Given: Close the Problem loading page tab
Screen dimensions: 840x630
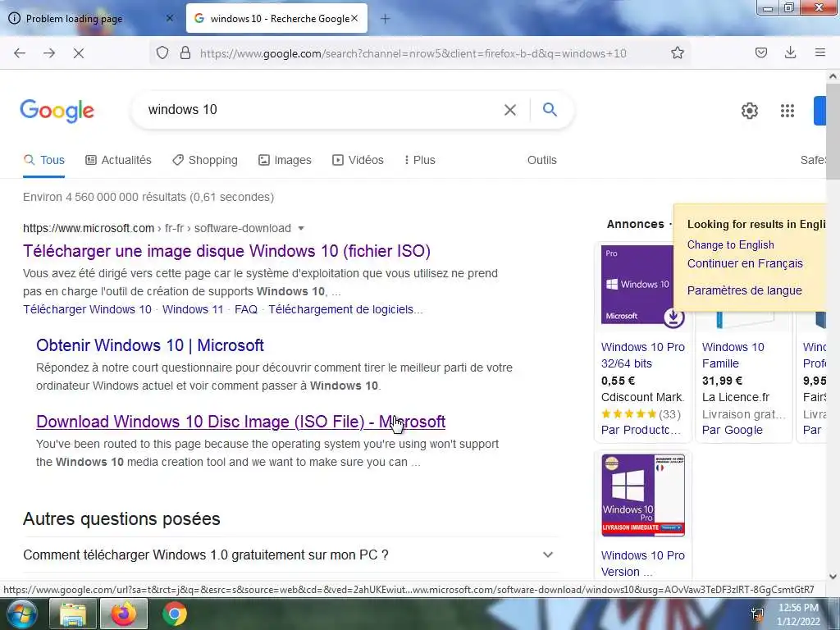Looking at the screenshot, I should [169, 18].
